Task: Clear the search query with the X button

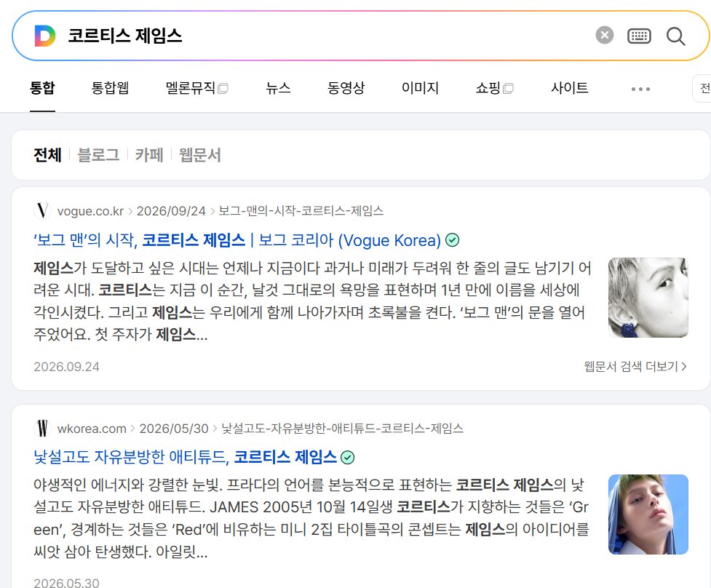Action: coord(605,36)
